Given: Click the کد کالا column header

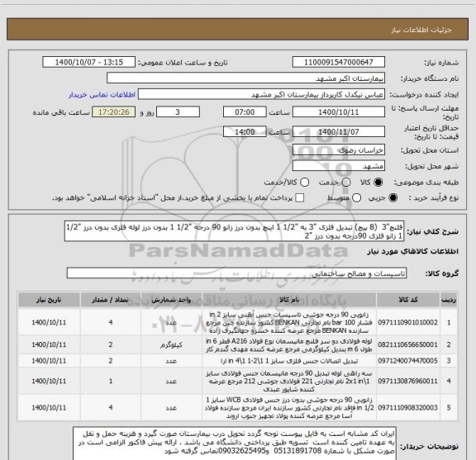Looking at the screenshot, I should [408, 300].
